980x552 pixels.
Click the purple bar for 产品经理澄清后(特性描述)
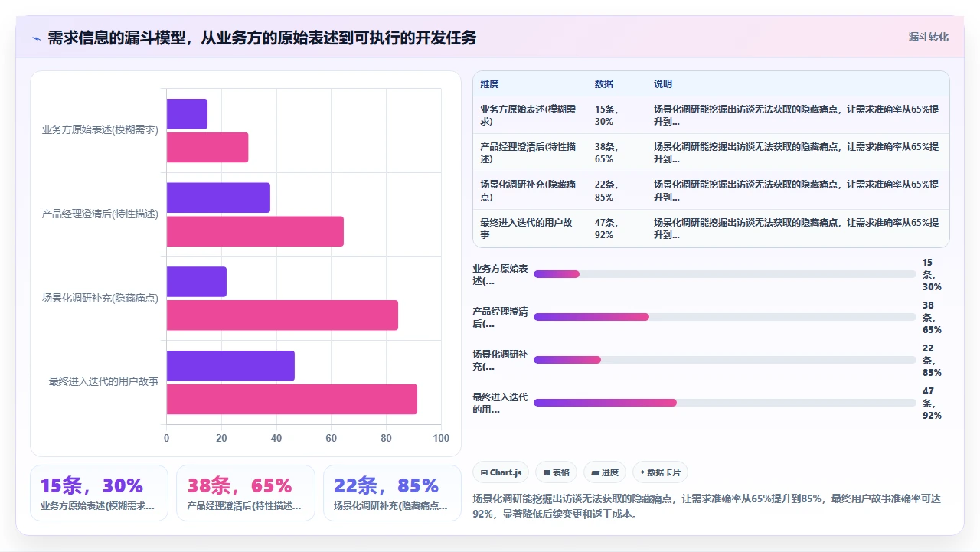(x=218, y=198)
